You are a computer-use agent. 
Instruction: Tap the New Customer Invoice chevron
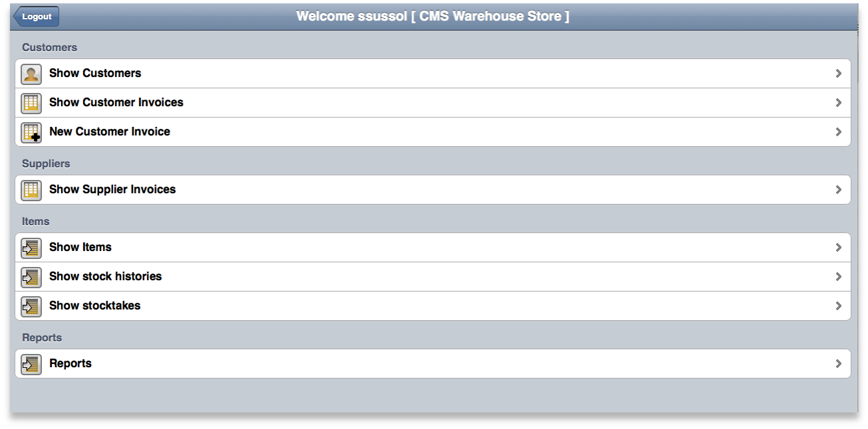coord(839,132)
